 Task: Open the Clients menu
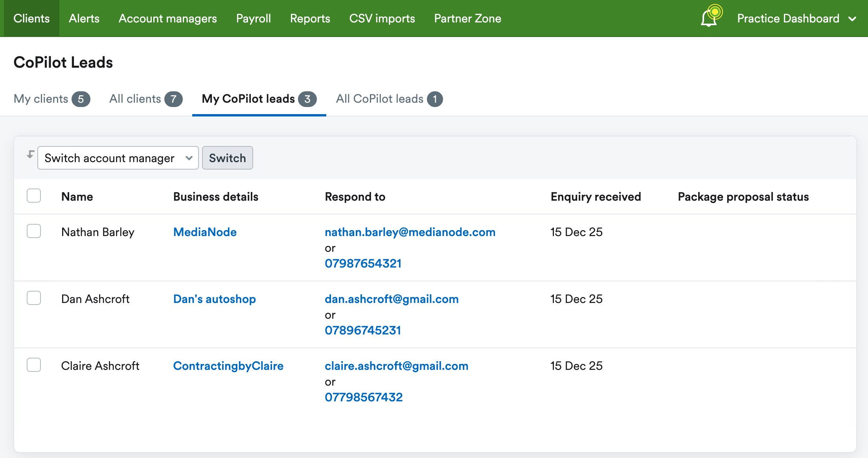coord(31,18)
